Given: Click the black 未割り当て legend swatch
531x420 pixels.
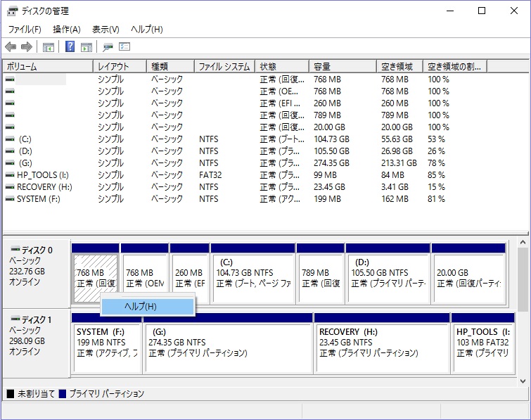Looking at the screenshot, I should 11,394.
